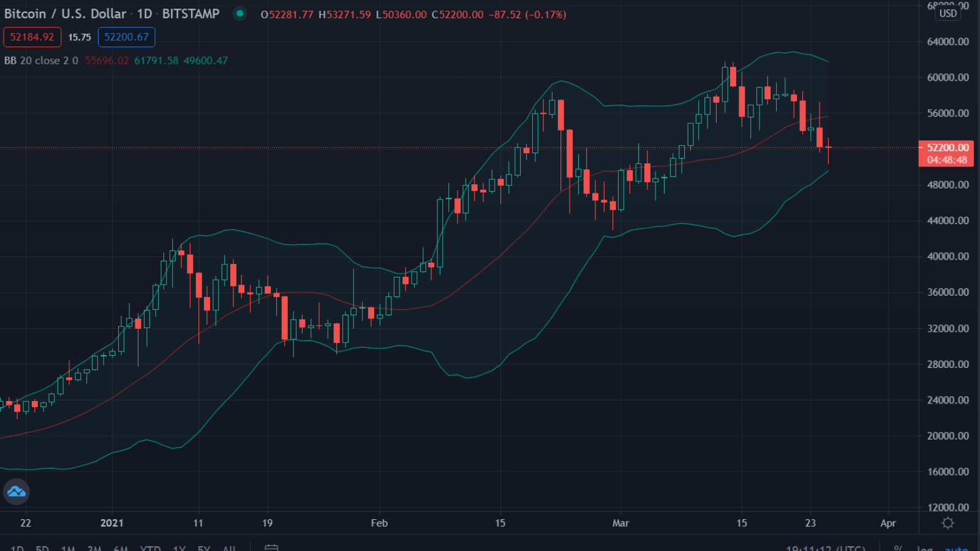Toggle the percent (%) scale option

pos(898,548)
